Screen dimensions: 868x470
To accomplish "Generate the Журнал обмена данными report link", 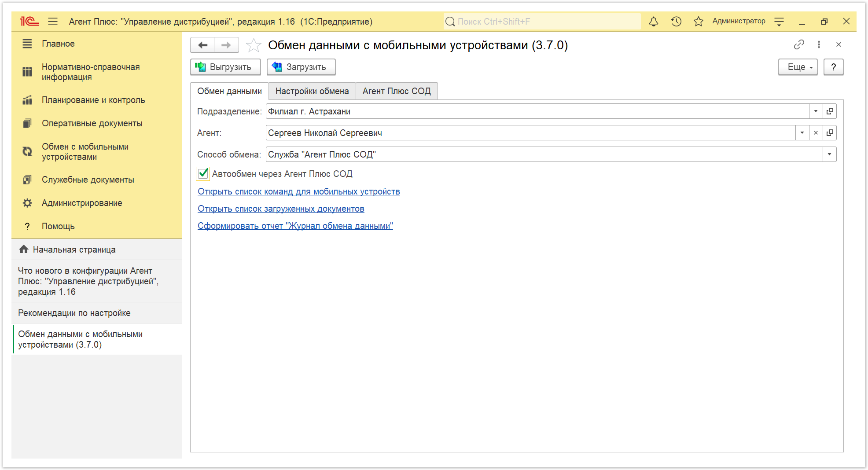I will [x=295, y=226].
